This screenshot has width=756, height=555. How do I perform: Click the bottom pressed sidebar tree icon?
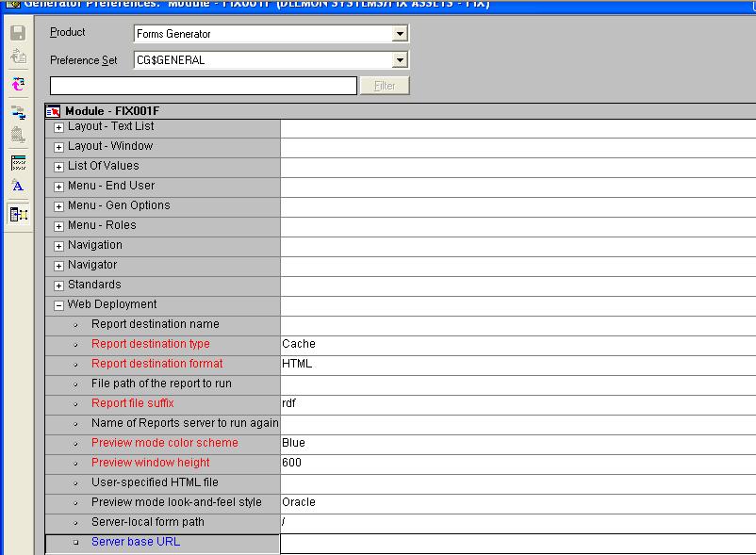[x=17, y=214]
